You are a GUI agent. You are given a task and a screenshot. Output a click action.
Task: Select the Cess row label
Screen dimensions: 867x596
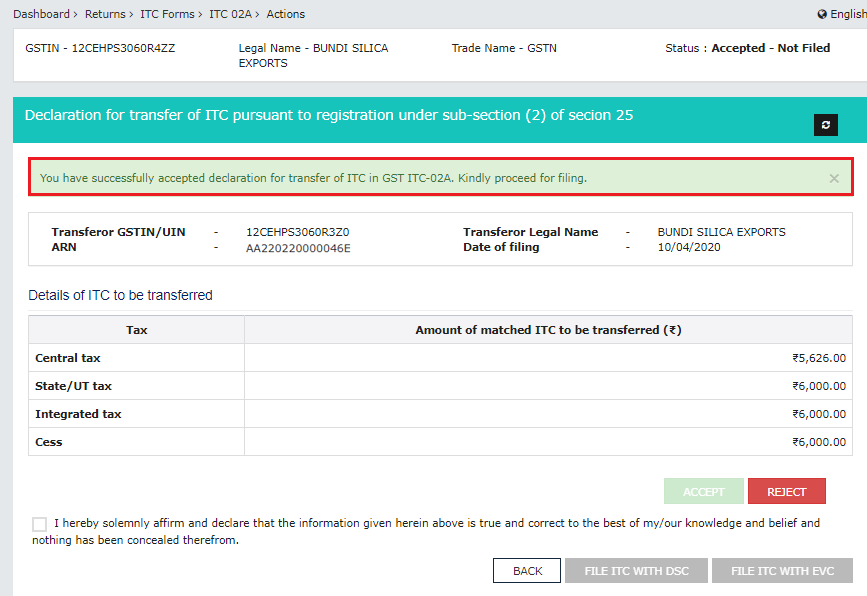(x=49, y=442)
